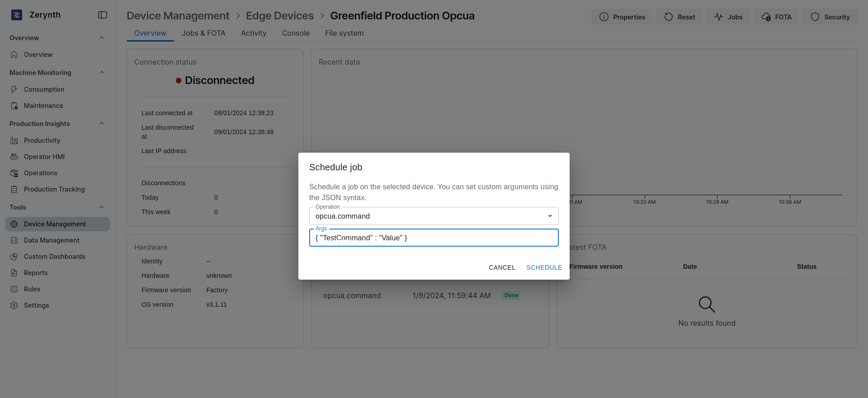The image size is (868, 398).
Task: Click OS version value v3.1.11
Action: click(x=217, y=304)
